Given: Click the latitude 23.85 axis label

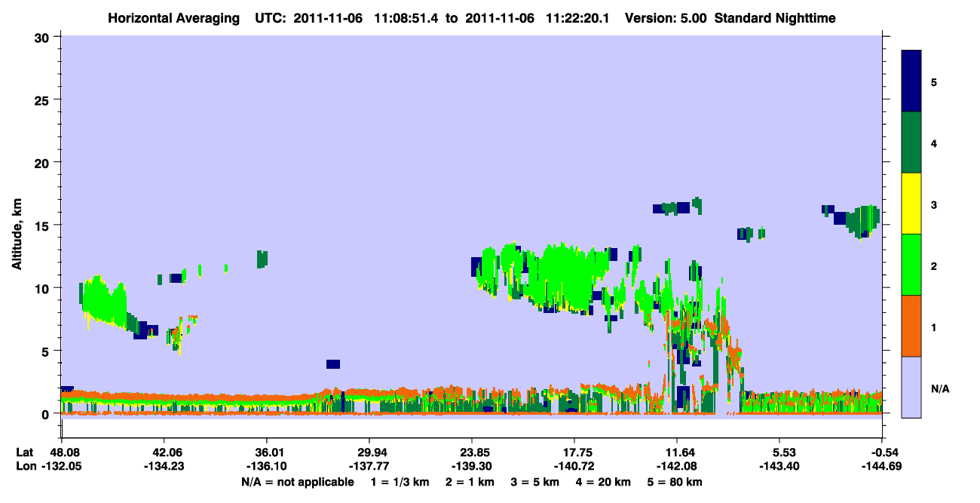Looking at the screenshot, I should coord(472,452).
